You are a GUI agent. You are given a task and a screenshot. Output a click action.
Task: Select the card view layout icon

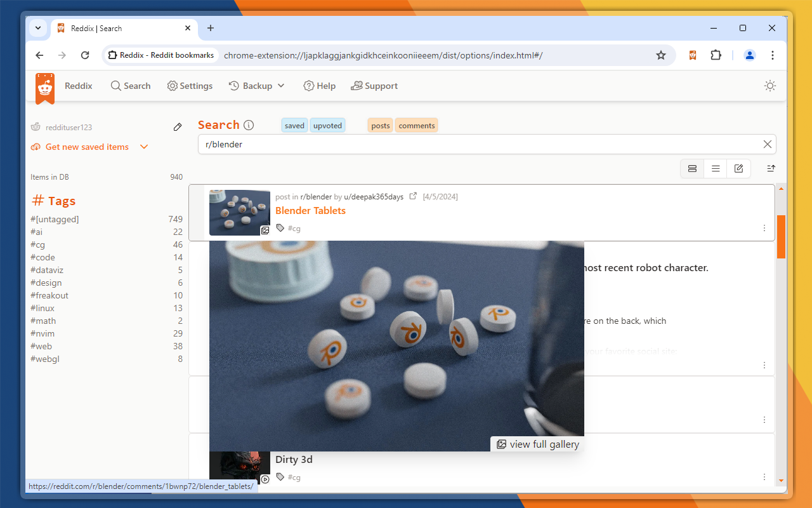pos(692,168)
